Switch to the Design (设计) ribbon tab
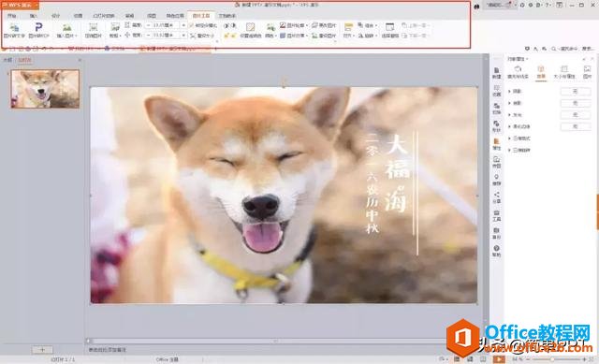 (56, 16)
